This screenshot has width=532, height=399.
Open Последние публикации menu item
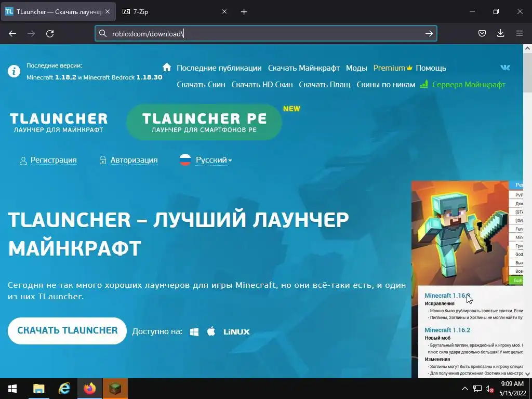(219, 68)
